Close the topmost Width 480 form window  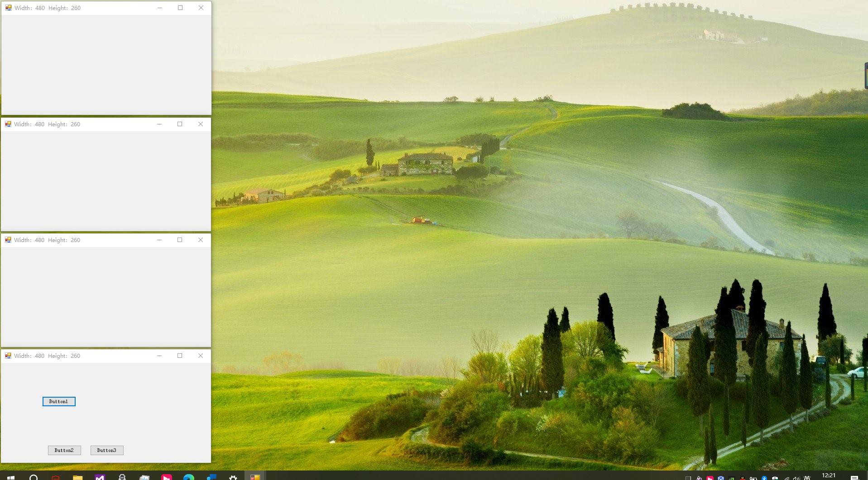[x=201, y=8]
